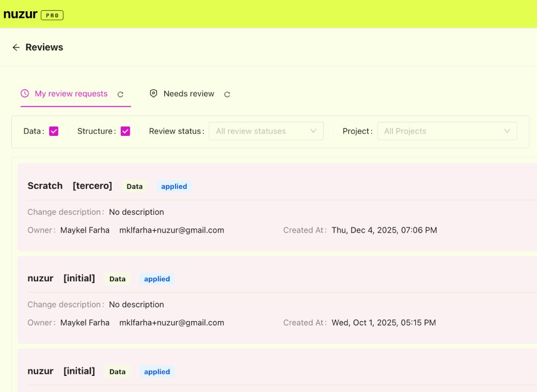Click the shield icon beside Needs review
537x392 pixels.
[x=154, y=93]
